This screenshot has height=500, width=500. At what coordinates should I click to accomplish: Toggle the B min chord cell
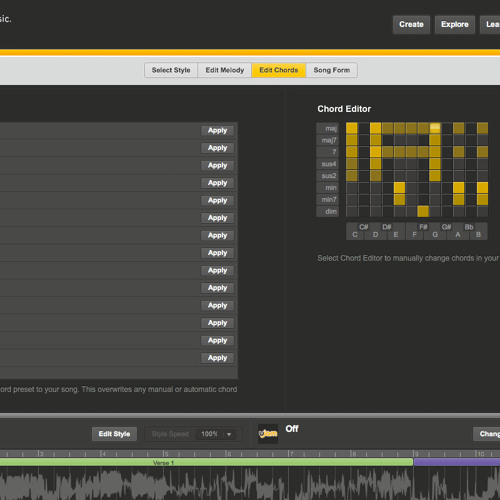click(x=482, y=188)
